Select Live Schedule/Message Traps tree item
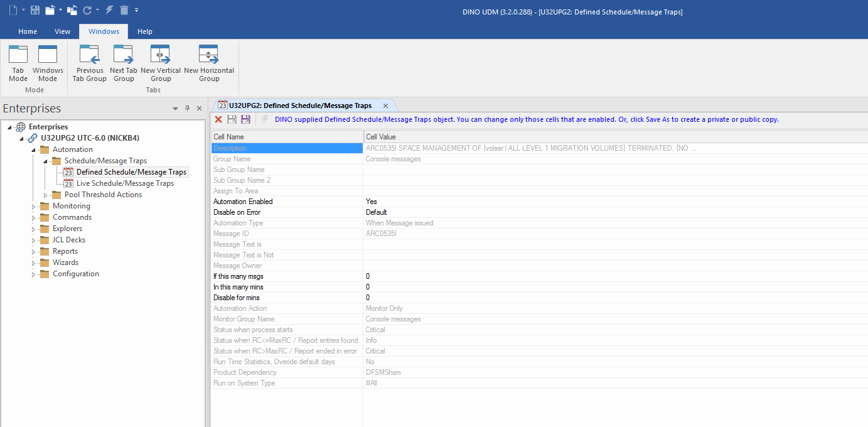Image resolution: width=868 pixels, height=427 pixels. 125,183
